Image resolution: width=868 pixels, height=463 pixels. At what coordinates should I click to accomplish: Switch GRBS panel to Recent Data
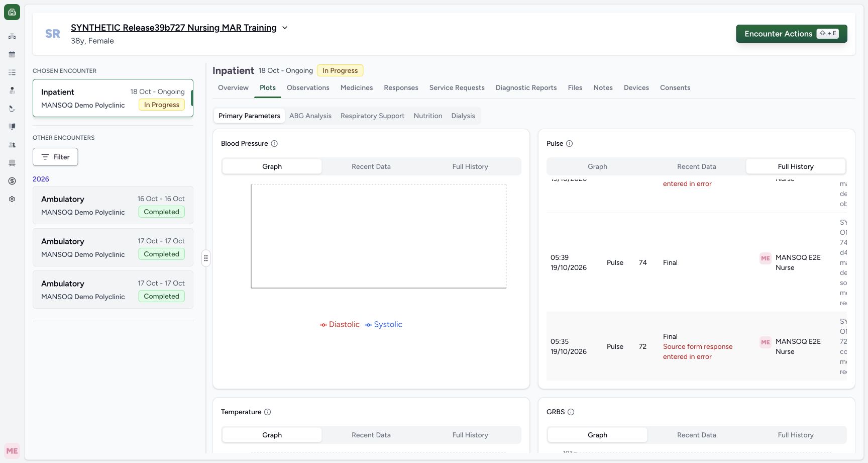pos(697,435)
